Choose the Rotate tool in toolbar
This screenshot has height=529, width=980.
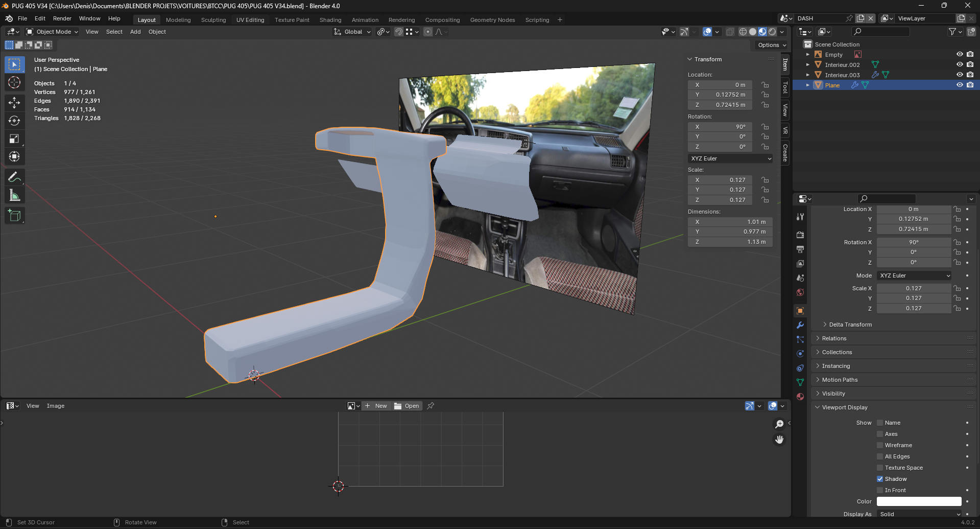point(14,121)
